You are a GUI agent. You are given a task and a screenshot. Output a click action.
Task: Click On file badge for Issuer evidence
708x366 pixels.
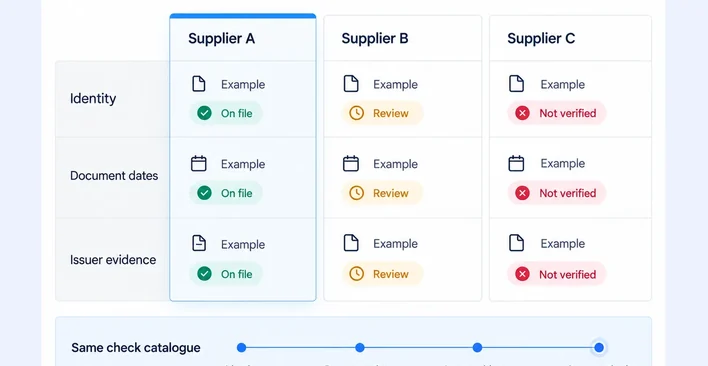tap(226, 273)
